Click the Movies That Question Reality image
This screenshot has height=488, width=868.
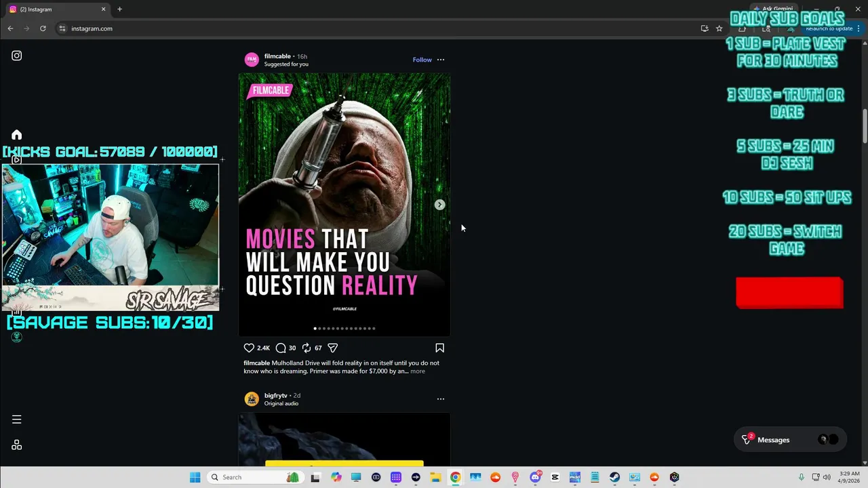(344, 205)
